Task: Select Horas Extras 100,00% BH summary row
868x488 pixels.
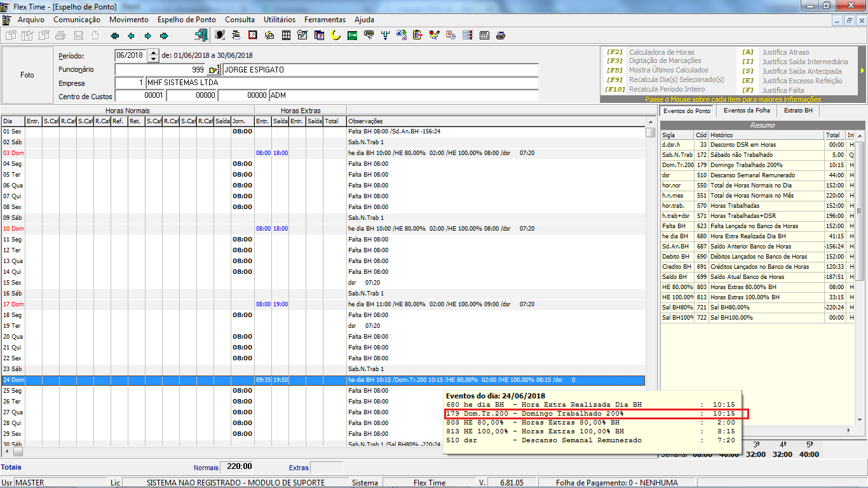Action: pyautogui.click(x=757, y=297)
